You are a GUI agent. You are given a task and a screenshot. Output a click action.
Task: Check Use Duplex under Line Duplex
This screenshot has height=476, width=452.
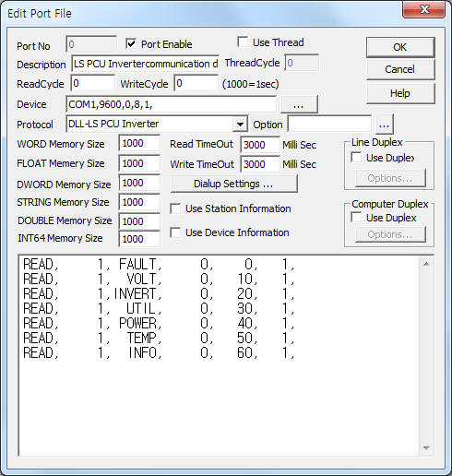pyautogui.click(x=356, y=158)
